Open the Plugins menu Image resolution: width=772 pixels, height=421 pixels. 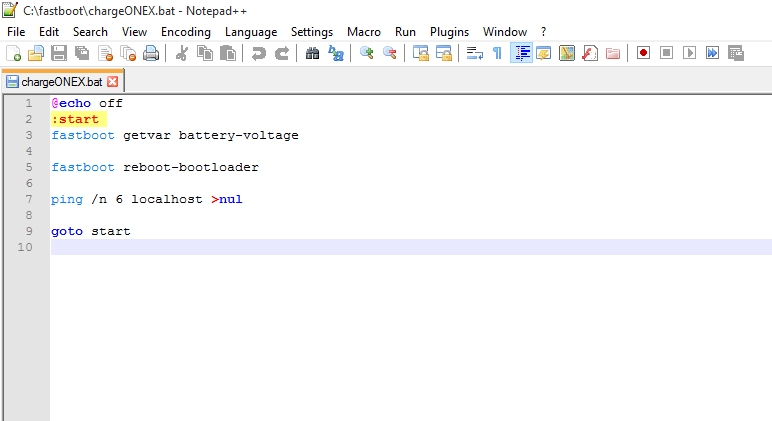tap(450, 32)
